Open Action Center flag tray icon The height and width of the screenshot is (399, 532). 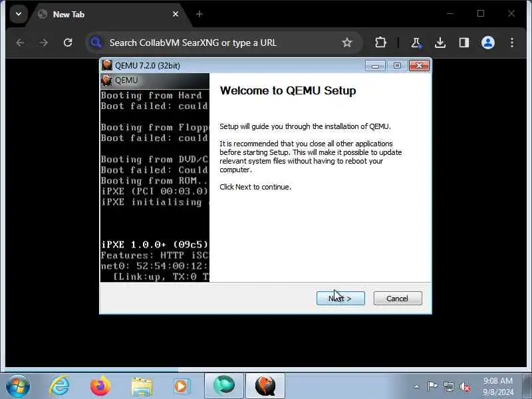(x=432, y=386)
